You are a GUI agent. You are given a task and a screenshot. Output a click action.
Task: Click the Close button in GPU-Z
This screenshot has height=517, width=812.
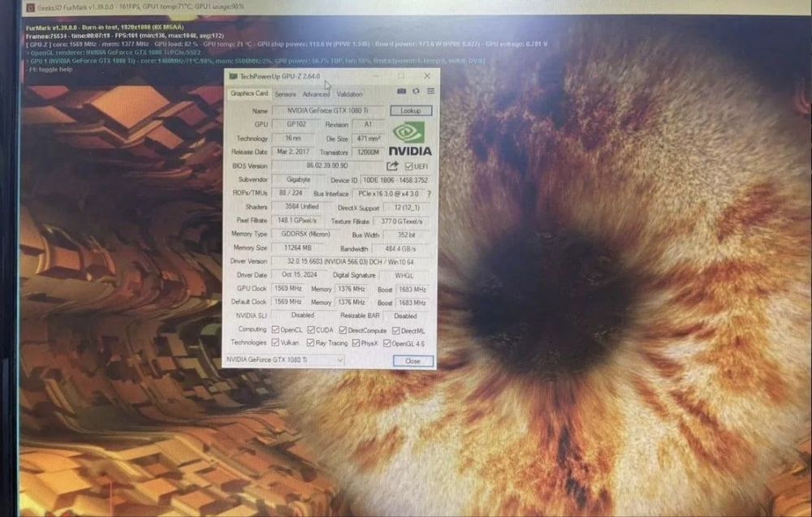pos(412,360)
